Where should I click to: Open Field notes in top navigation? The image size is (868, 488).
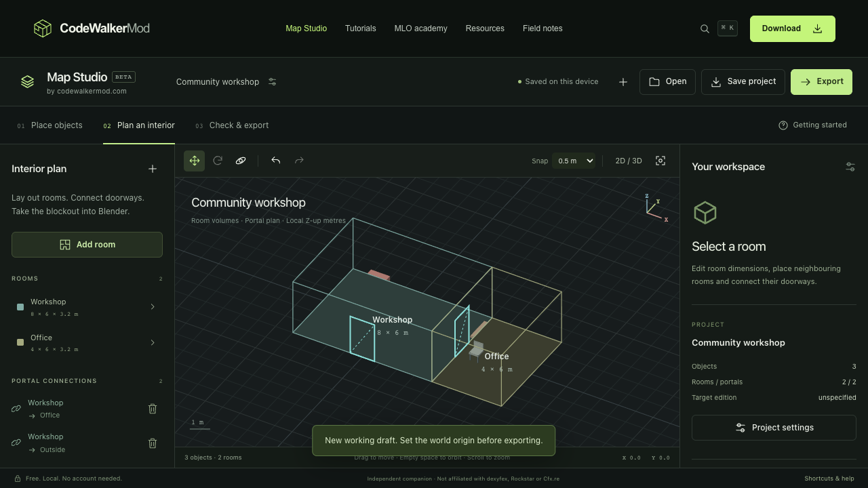tap(542, 28)
